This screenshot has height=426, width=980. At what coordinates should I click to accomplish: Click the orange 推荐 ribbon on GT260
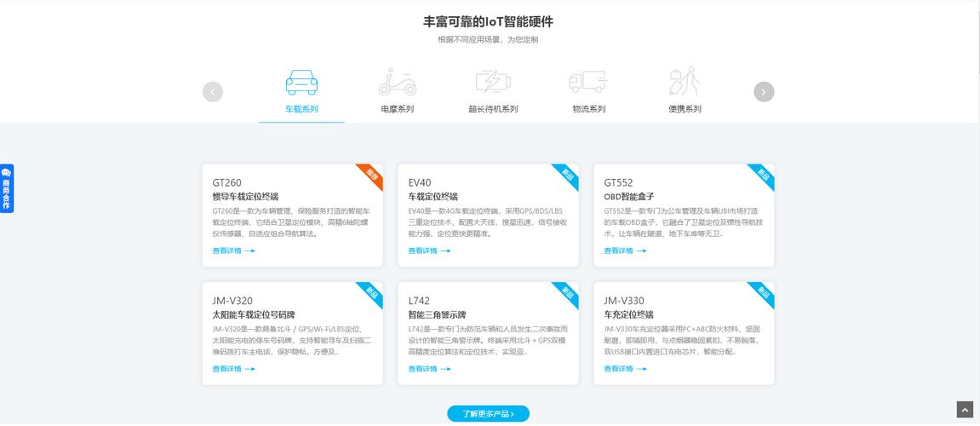tap(372, 175)
